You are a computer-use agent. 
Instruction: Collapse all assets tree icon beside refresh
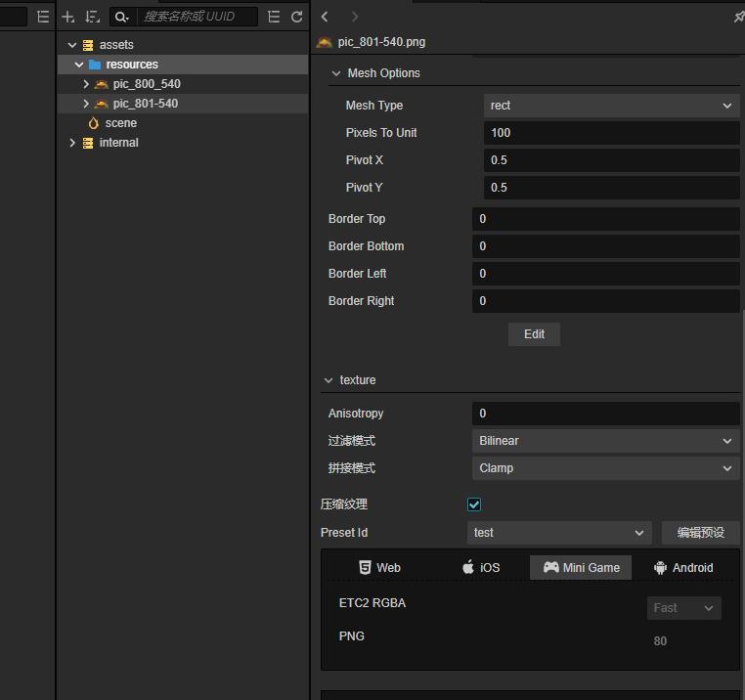click(274, 17)
